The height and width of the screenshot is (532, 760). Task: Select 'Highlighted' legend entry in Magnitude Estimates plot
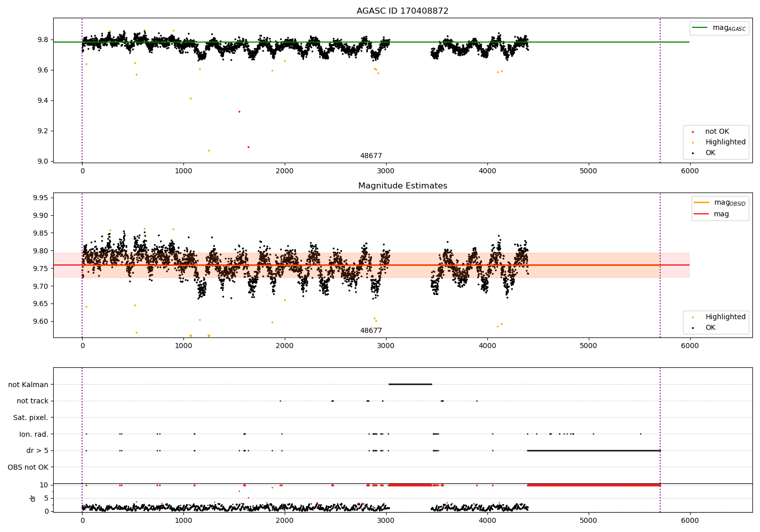pyautogui.click(x=726, y=317)
